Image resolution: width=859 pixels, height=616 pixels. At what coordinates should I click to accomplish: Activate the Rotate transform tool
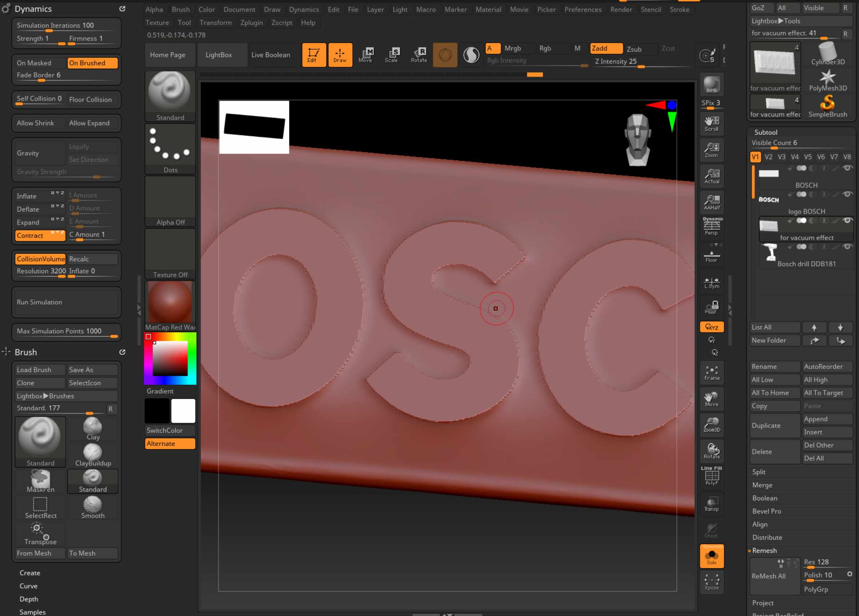tap(419, 55)
